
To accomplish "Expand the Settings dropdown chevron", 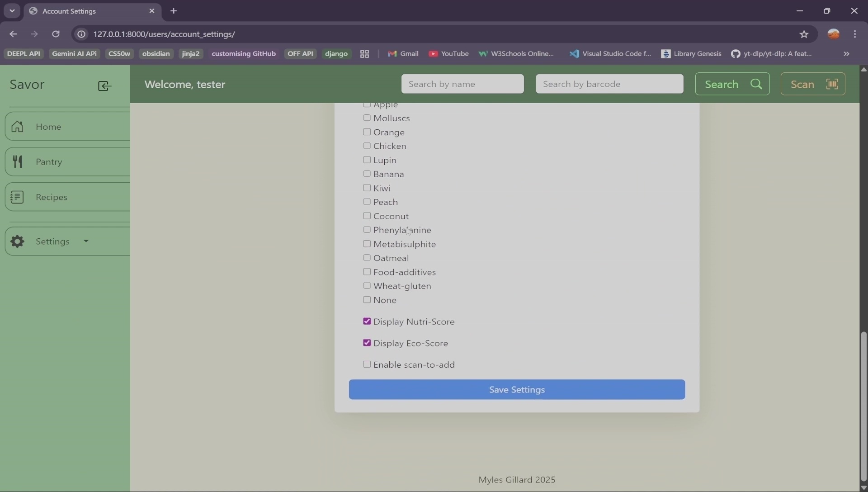I will pos(86,241).
